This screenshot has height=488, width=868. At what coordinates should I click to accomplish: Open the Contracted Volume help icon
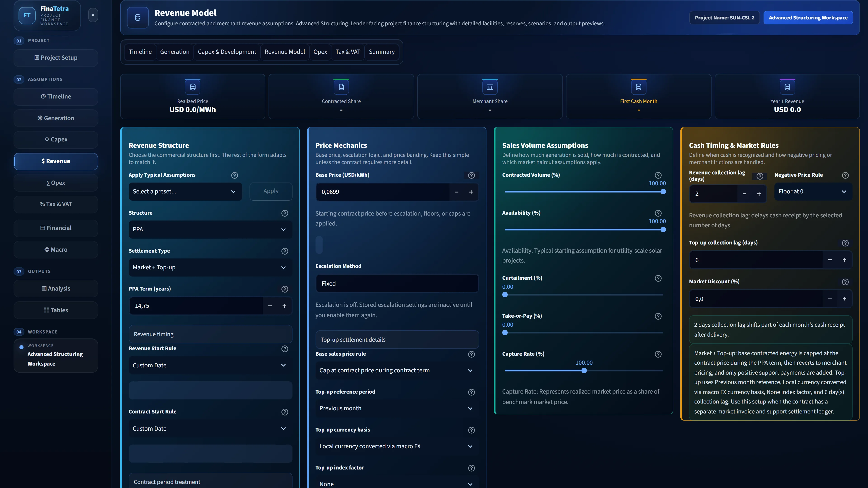[658, 175]
